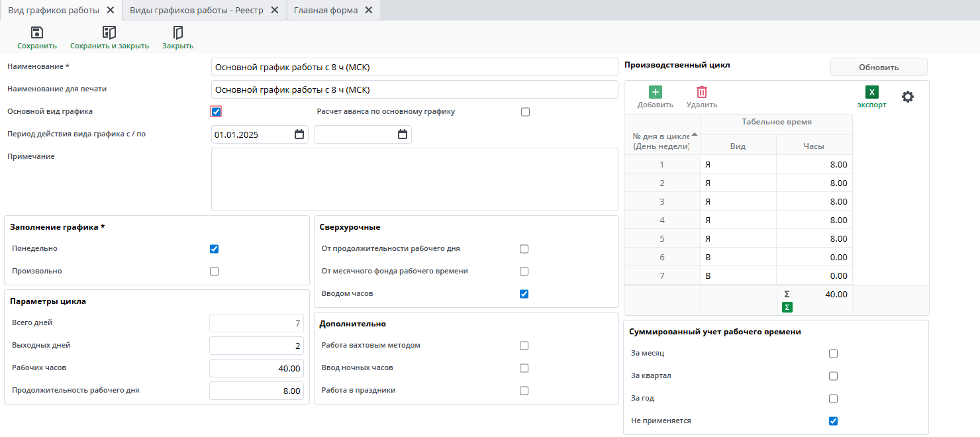
Task: Open the calendar picker for end date
Action: click(403, 134)
